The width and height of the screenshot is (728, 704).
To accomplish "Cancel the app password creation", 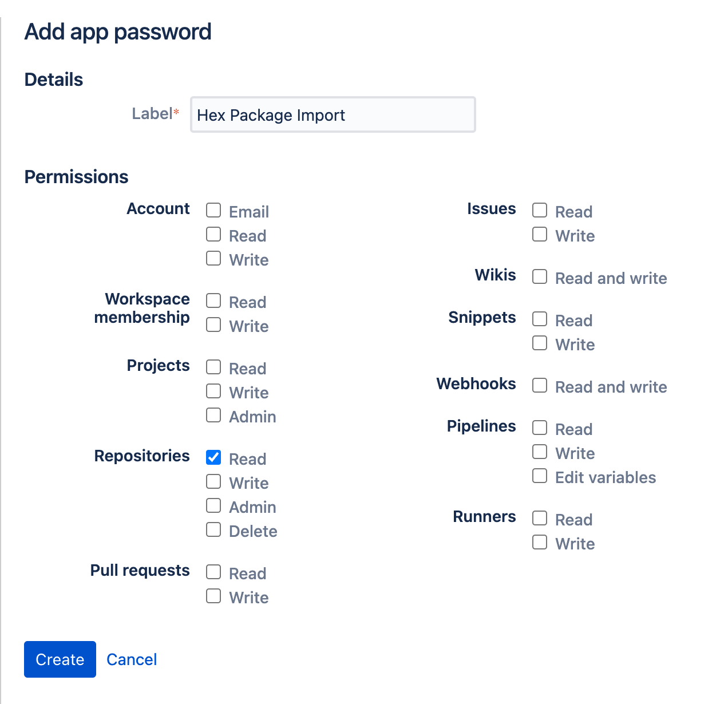I will coord(131,659).
